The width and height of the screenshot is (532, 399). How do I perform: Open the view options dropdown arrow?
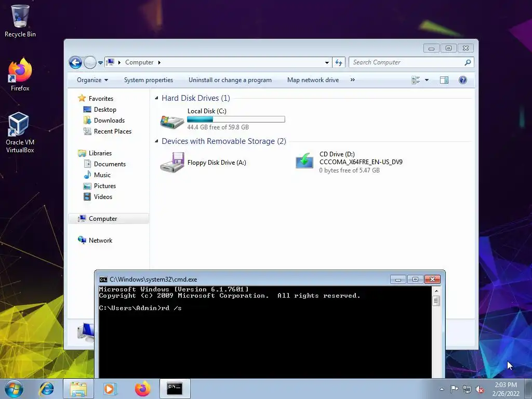(x=427, y=80)
